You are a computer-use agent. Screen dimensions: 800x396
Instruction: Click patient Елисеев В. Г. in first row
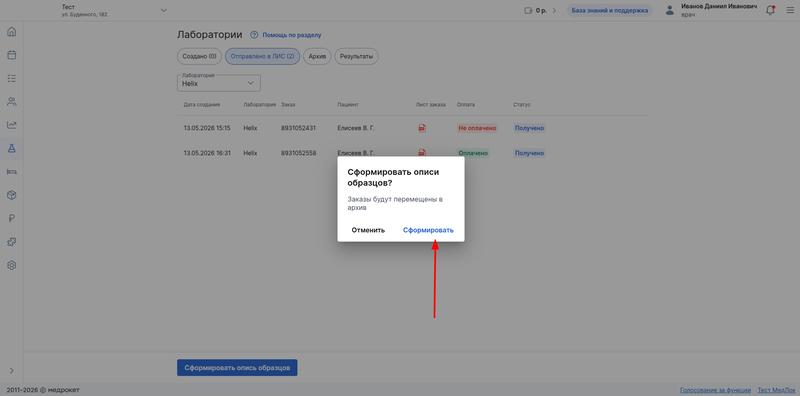tap(356, 128)
